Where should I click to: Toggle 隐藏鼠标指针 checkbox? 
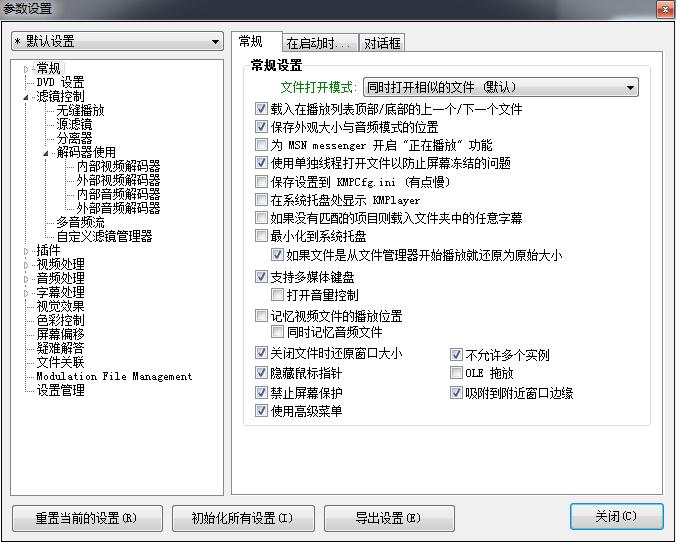[261, 373]
